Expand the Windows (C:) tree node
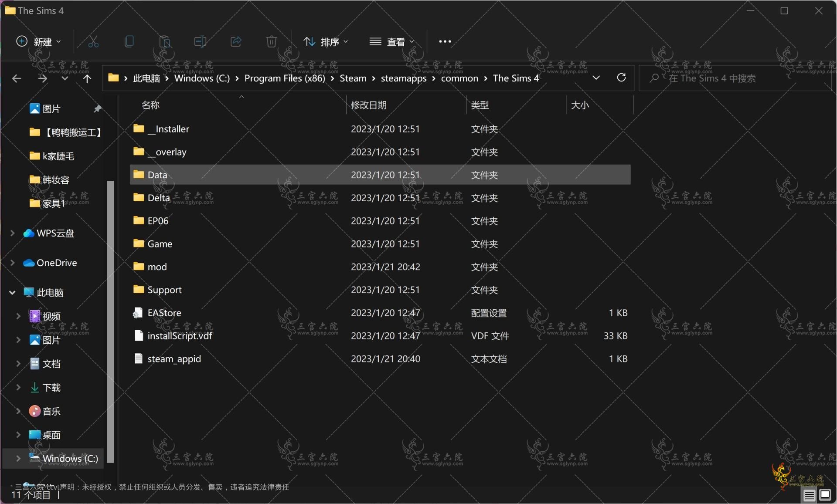The height and width of the screenshot is (504, 837). pyautogui.click(x=18, y=458)
